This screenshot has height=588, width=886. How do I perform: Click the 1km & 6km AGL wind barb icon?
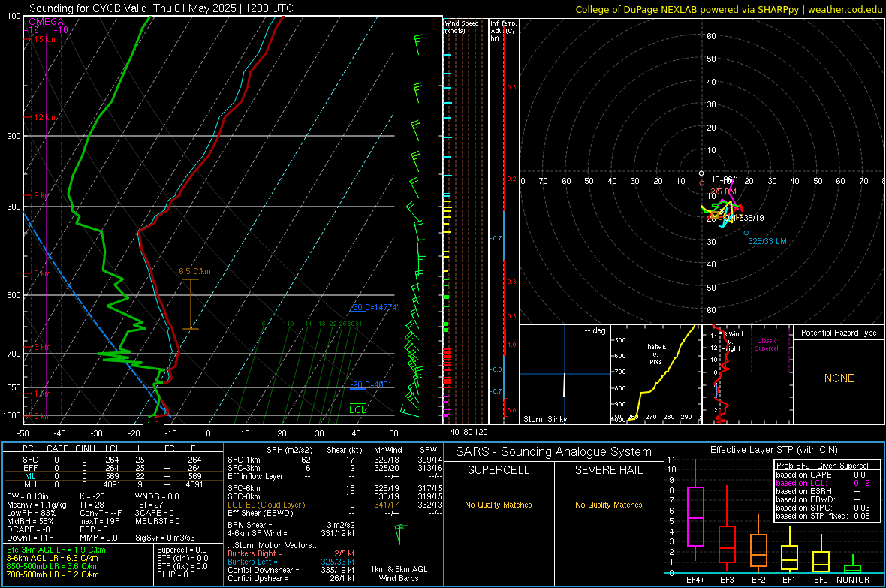pyautogui.click(x=400, y=534)
